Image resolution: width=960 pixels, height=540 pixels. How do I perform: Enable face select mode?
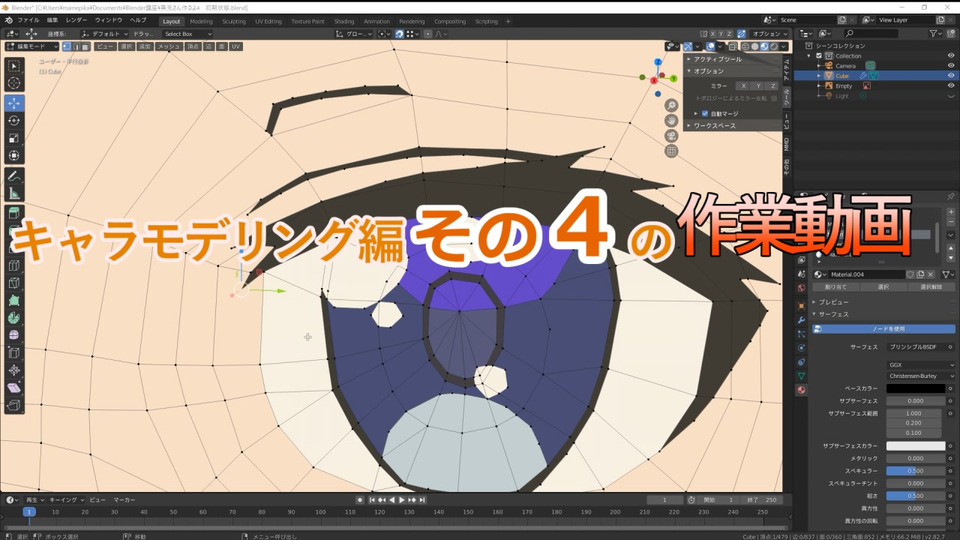coord(85,47)
